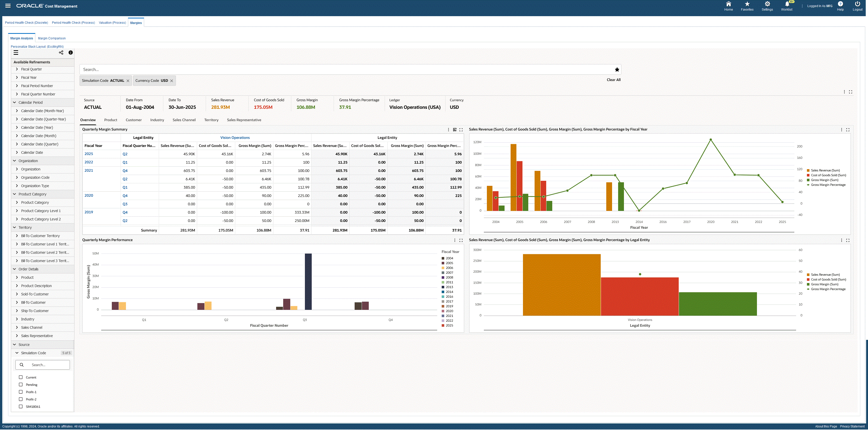Click the Clear All link
The width and height of the screenshot is (868, 430).
[x=613, y=80]
